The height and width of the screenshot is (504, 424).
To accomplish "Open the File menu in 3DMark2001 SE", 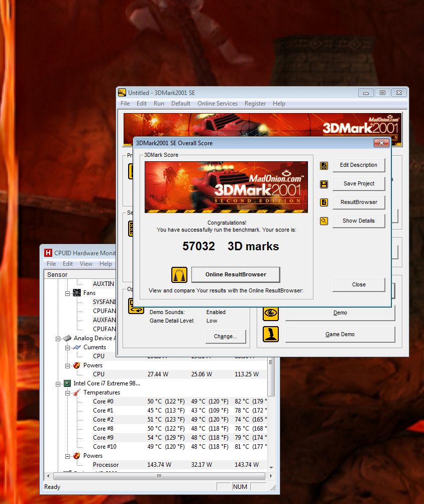I will point(125,104).
